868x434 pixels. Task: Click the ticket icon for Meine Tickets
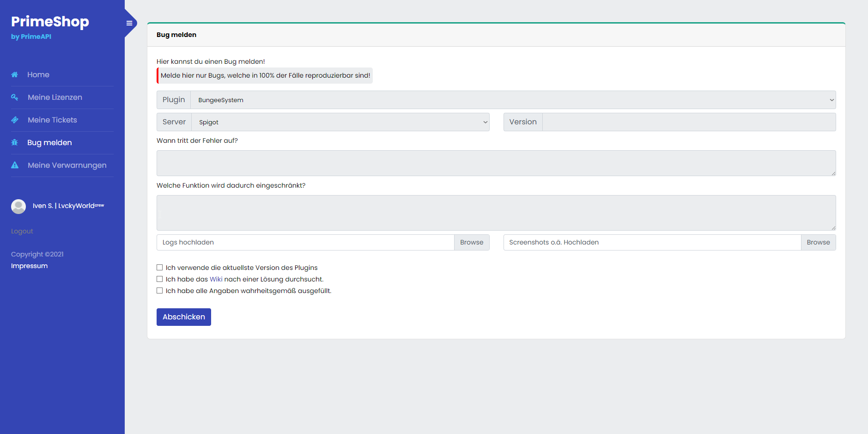tap(15, 120)
